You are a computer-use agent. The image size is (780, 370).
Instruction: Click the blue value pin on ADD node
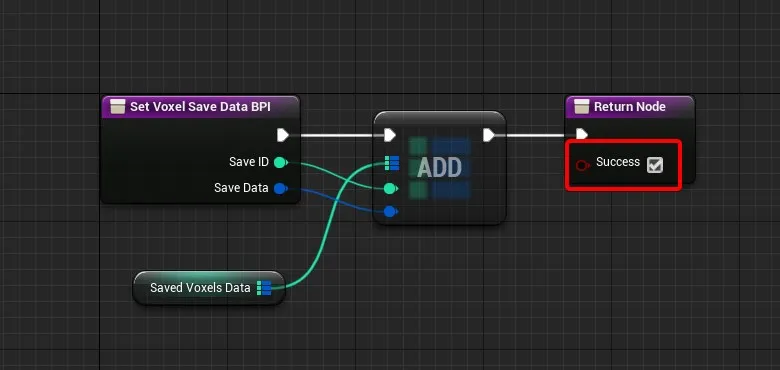(x=390, y=212)
